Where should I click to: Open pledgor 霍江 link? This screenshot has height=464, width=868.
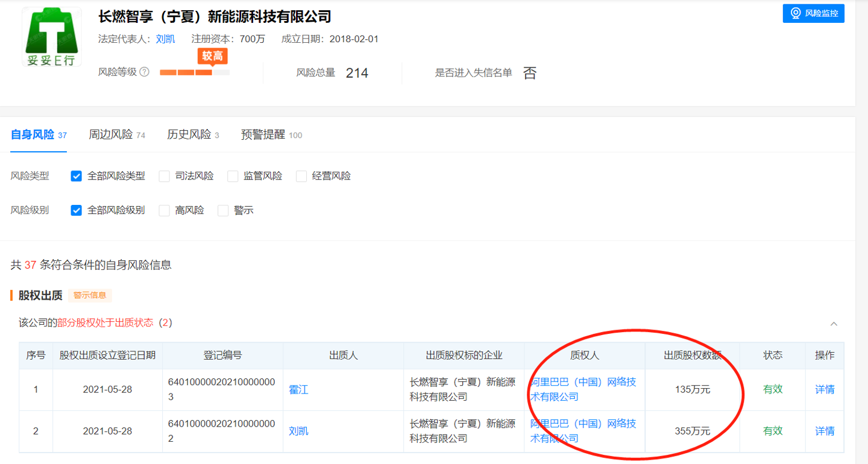click(298, 390)
